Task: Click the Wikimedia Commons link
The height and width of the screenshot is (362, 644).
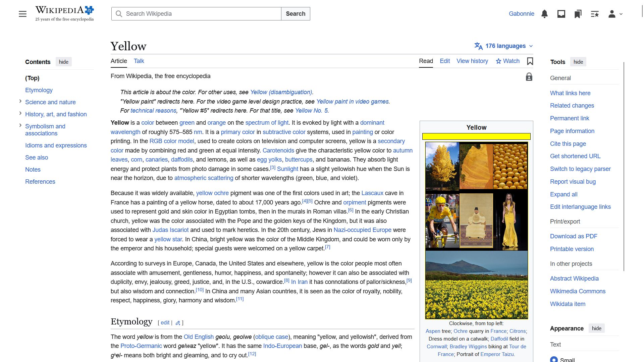Action: point(578,291)
